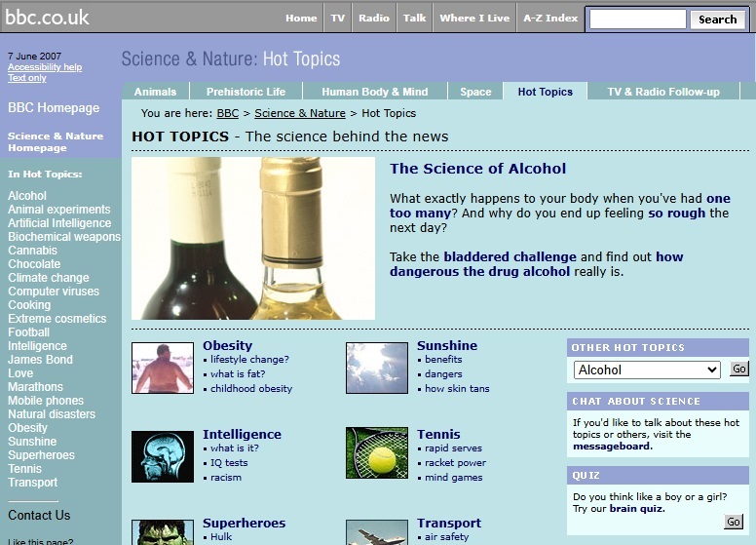
Task: Open The Science of Alcohol headline
Action: click(x=477, y=169)
